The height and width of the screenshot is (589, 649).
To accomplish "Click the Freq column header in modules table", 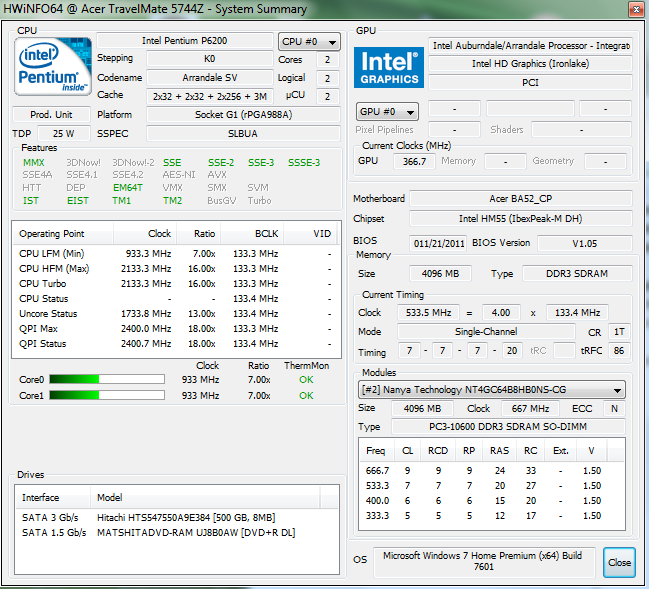I will coord(376,451).
